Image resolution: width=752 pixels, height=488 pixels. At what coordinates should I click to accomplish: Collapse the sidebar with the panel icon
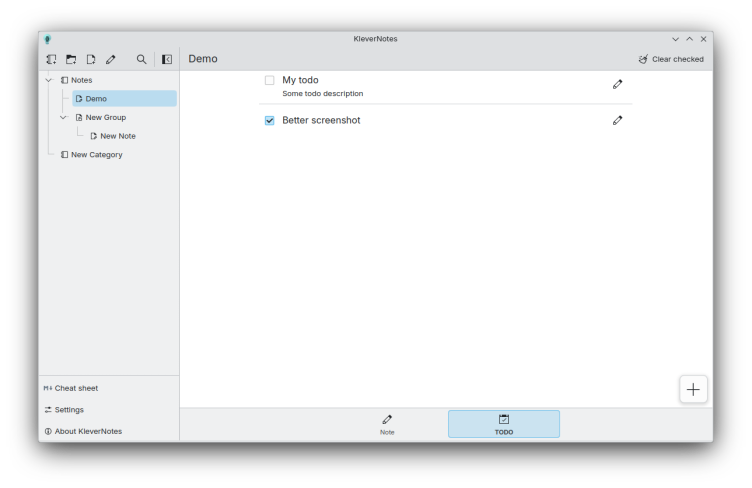[x=167, y=59]
